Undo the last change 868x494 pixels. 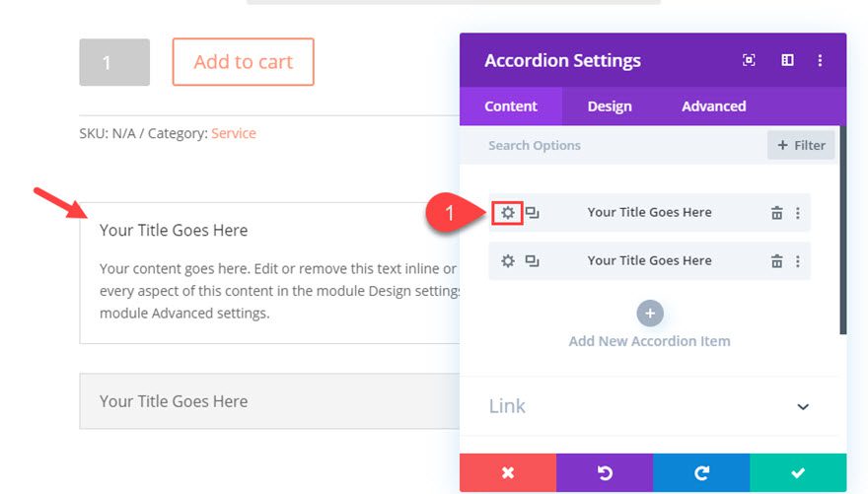(605, 473)
